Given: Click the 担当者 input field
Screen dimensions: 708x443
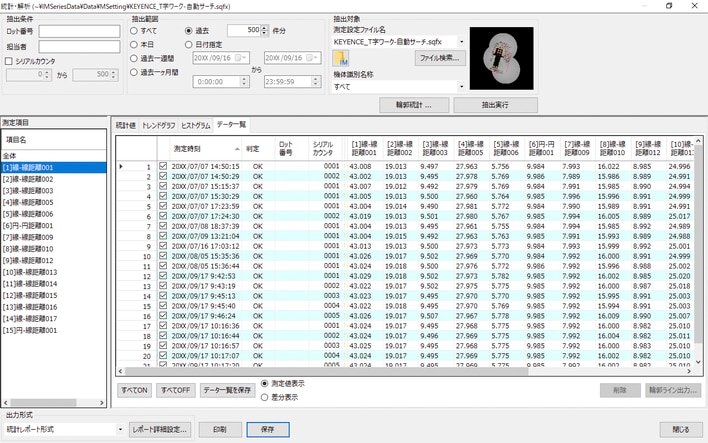Looking at the screenshot, I should tap(79, 47).
